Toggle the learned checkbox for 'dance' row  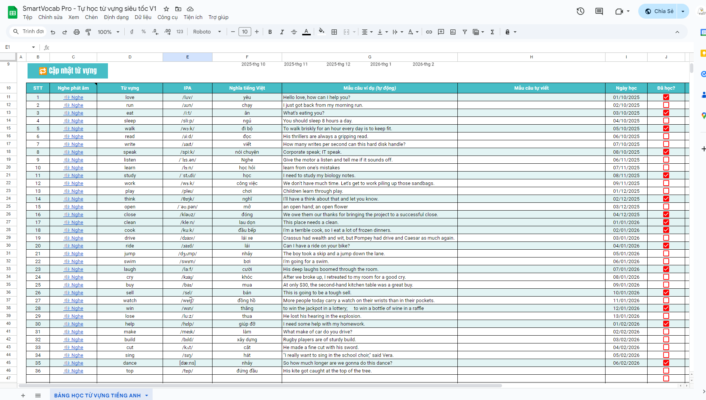666,363
